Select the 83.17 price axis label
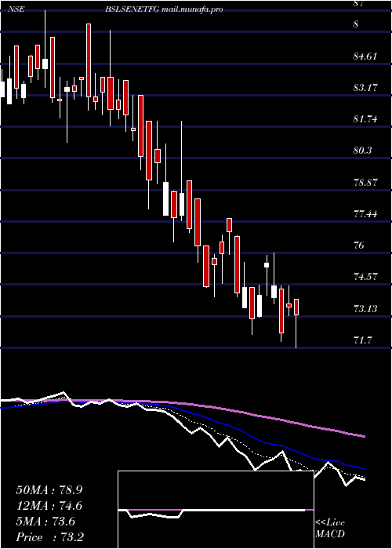 tap(365, 88)
